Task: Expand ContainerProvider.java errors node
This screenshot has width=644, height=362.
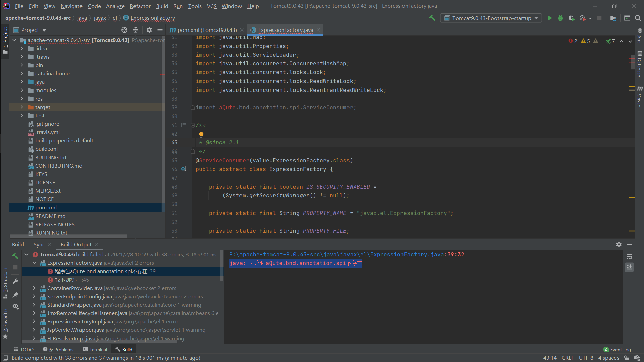Action: click(x=34, y=288)
